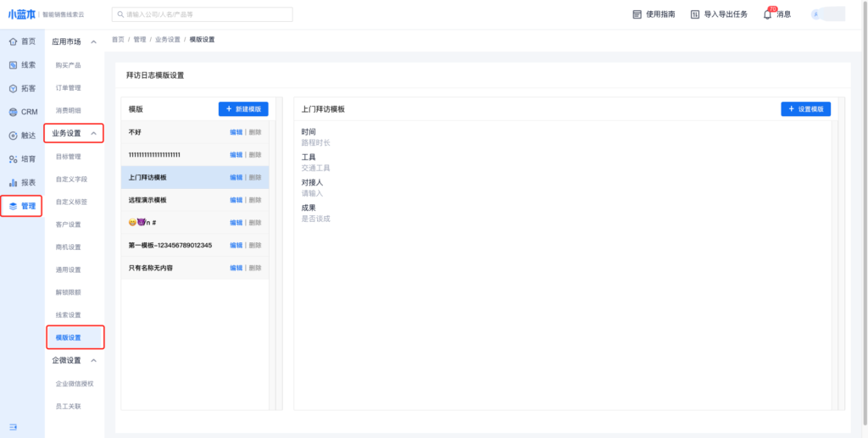
Task: Collapse the 应用市场 section
Action: tap(93, 42)
